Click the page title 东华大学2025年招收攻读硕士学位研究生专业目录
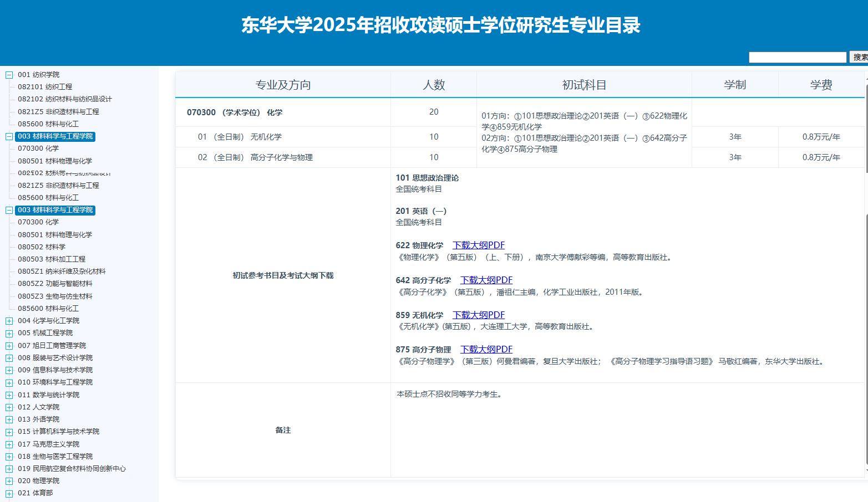Viewport: 868px width, 502px height. pos(441,25)
